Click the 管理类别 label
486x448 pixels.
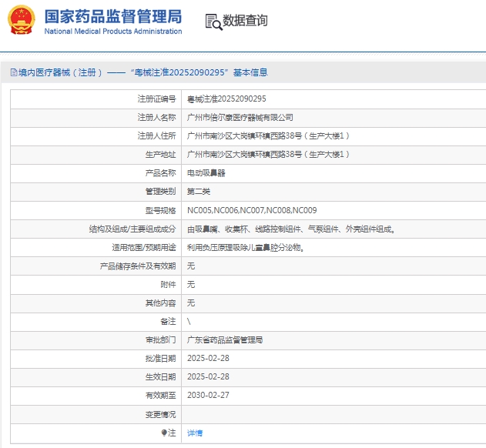coord(160,192)
